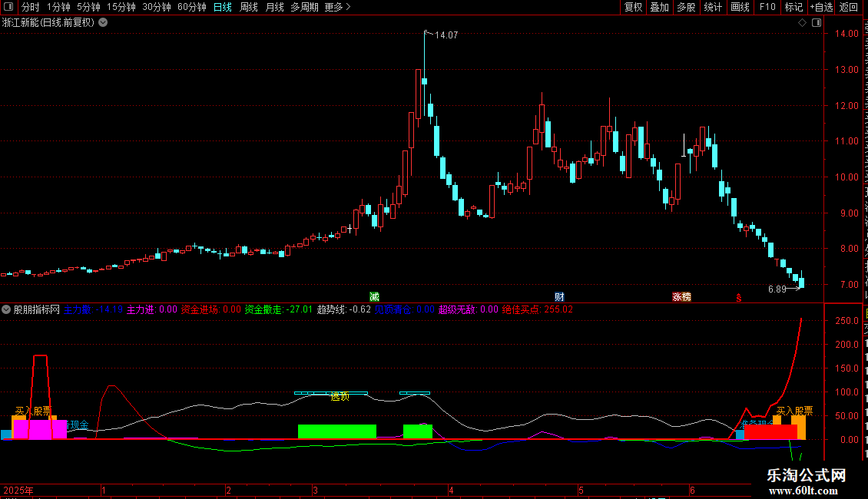Toggle the left sidebar panel icon
Viewport: 868px width, 499px height.
click(x=8, y=7)
